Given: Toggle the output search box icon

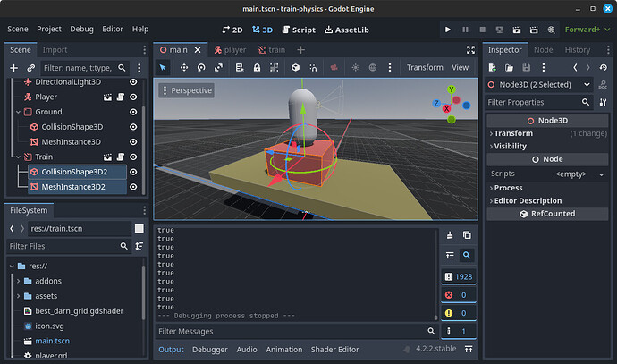Looking at the screenshot, I should (x=467, y=256).
